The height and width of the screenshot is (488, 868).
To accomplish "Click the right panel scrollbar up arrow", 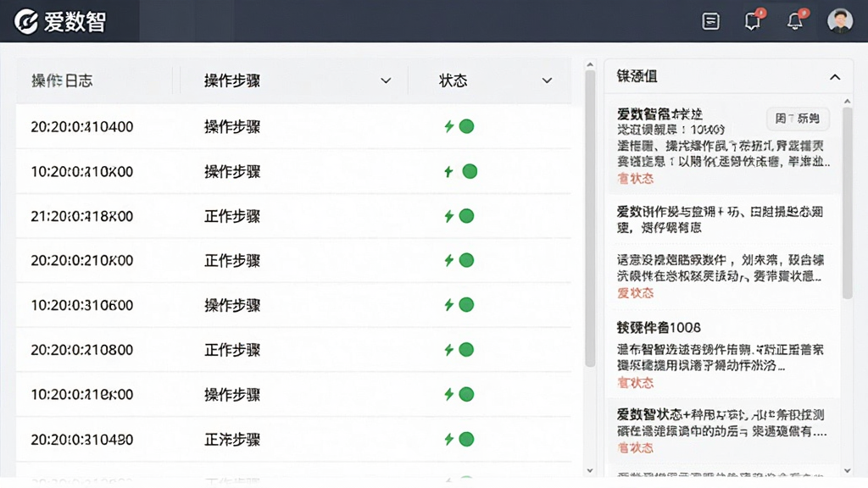I will click(x=847, y=102).
